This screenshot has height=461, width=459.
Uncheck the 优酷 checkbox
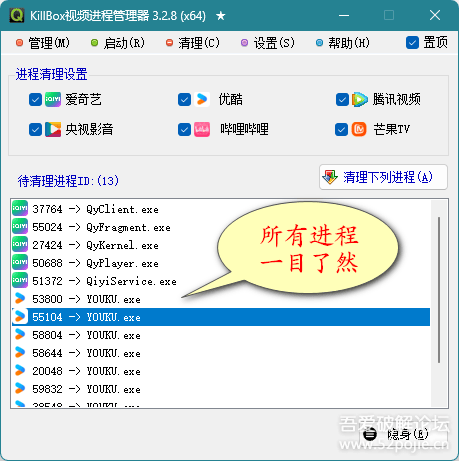pos(184,100)
